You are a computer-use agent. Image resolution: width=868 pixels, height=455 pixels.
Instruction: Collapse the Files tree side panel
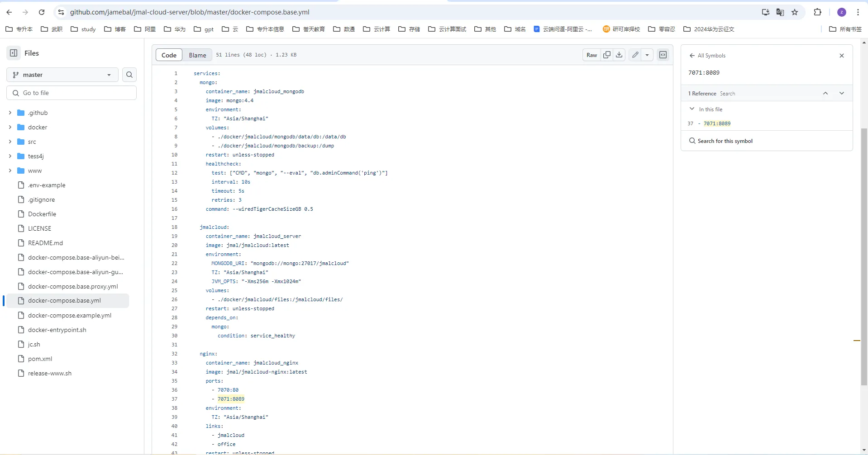coord(14,53)
